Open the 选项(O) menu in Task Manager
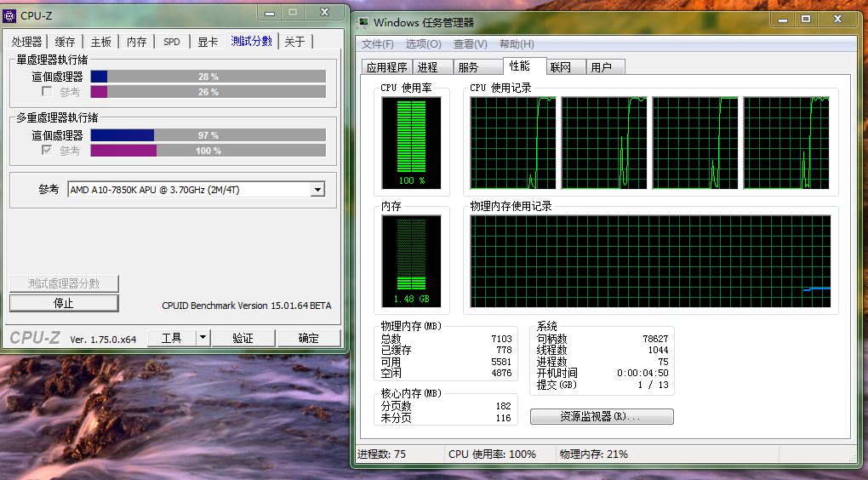Screen dimensions: 868x480 tap(423, 44)
